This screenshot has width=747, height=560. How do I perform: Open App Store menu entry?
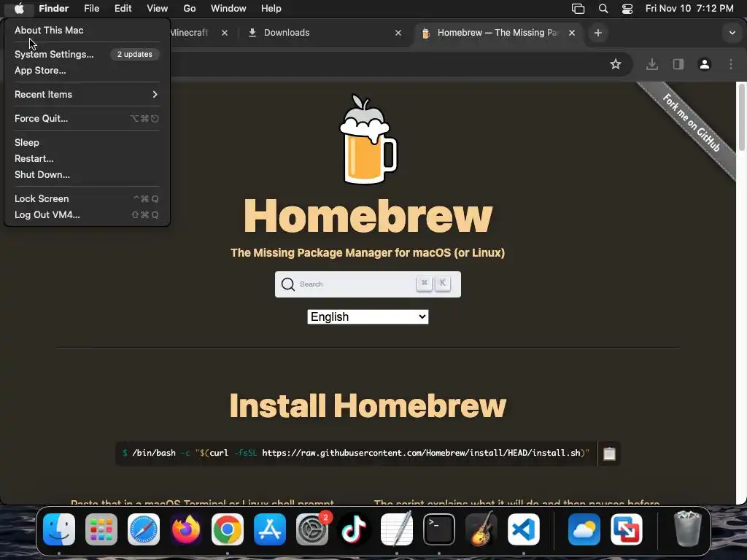point(40,71)
